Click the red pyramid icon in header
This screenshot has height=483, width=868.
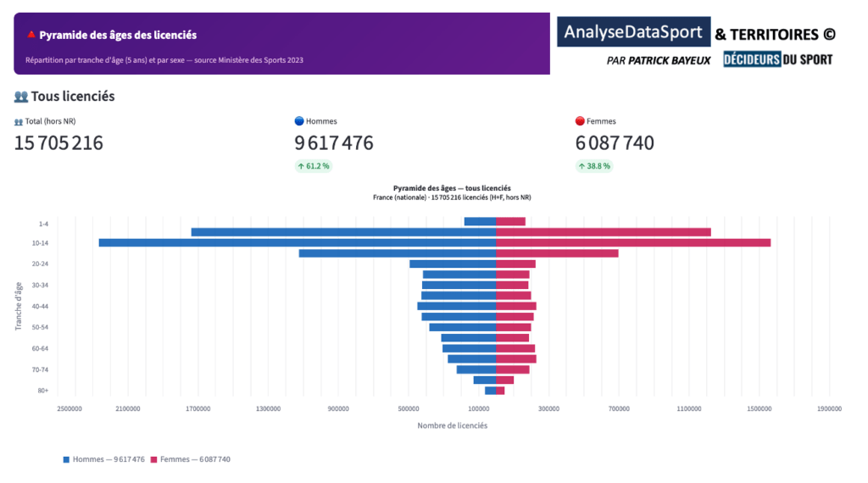[31, 36]
